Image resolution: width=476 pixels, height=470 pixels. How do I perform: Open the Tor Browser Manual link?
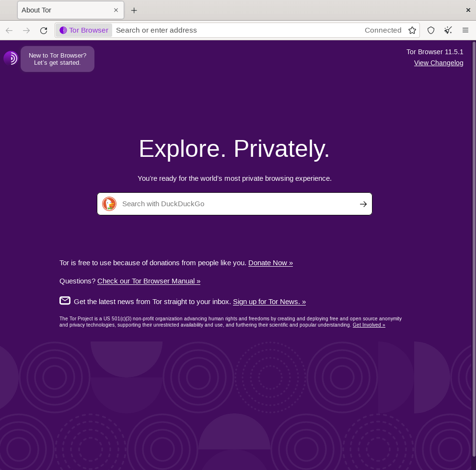click(x=149, y=281)
